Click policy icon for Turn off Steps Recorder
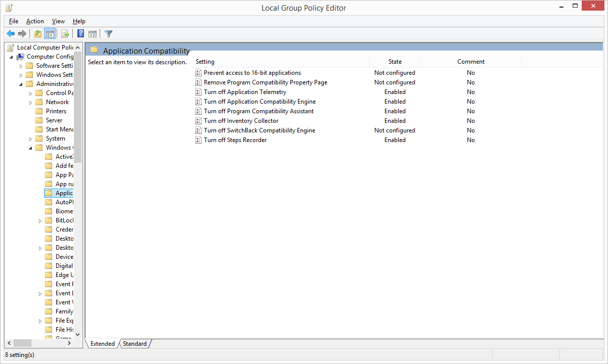Image resolution: width=608 pixels, height=364 pixels. point(198,140)
